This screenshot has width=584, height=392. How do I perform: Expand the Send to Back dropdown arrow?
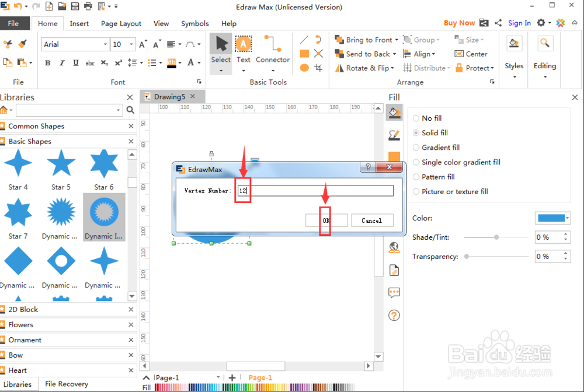pos(394,54)
